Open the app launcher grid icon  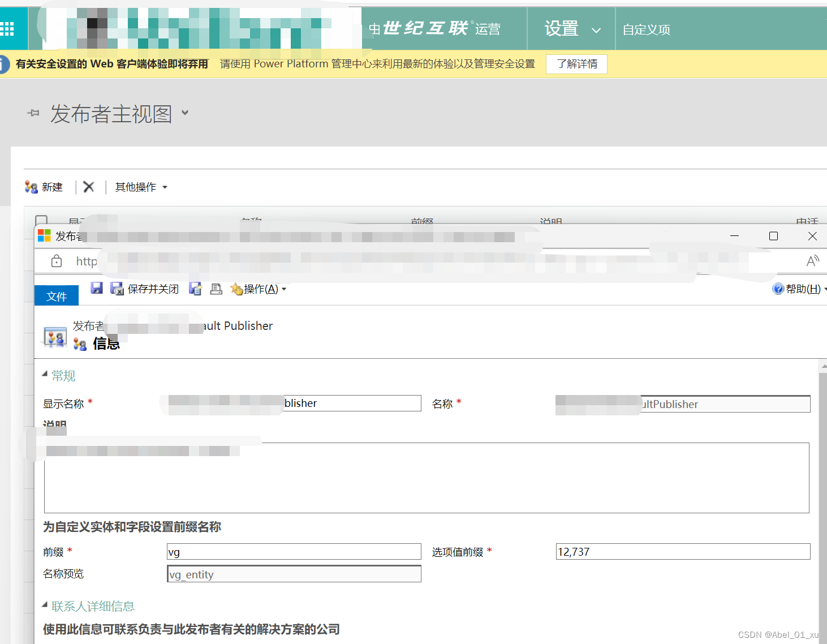coord(7,29)
